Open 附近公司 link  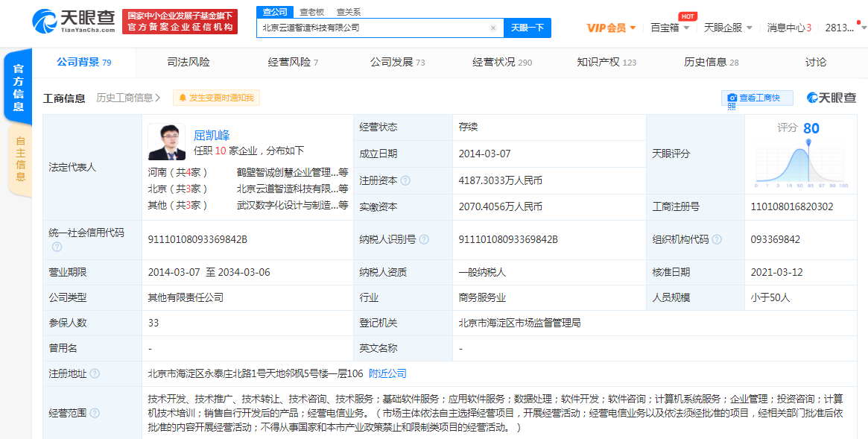coord(387,373)
